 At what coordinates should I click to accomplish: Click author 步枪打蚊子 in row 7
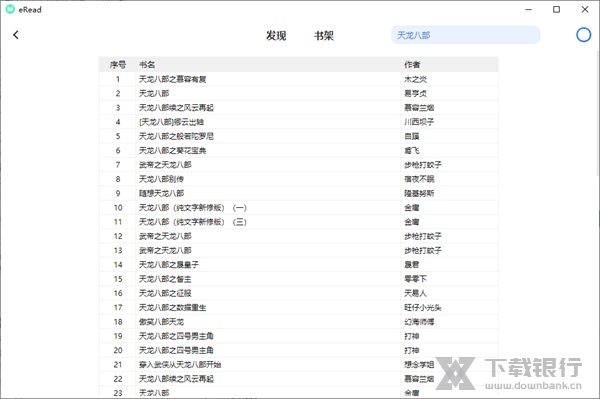[x=423, y=165]
